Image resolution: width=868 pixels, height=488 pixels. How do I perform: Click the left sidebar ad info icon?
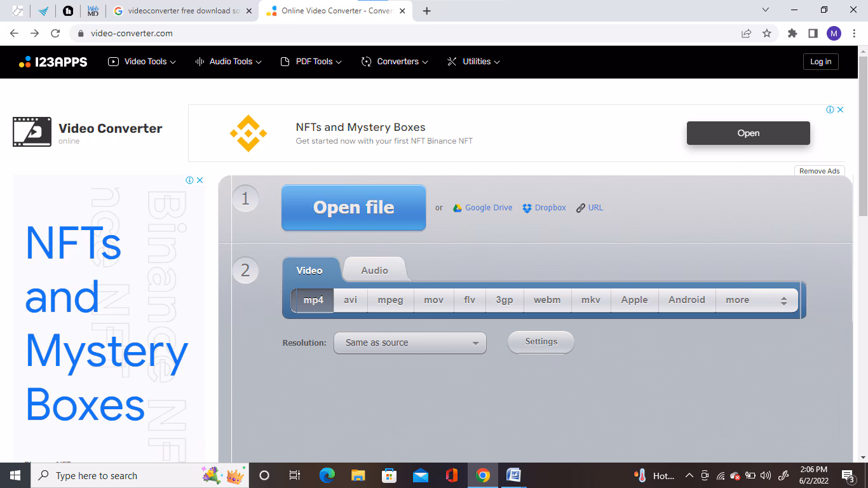[189, 180]
